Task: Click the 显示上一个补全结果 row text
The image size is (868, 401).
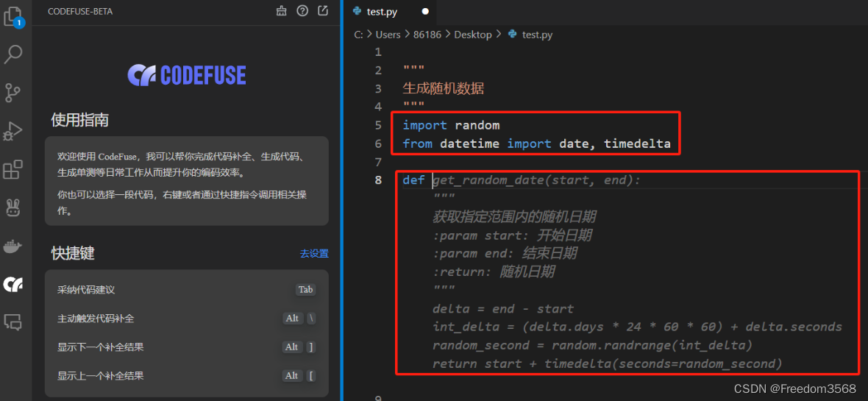Action: click(x=100, y=376)
